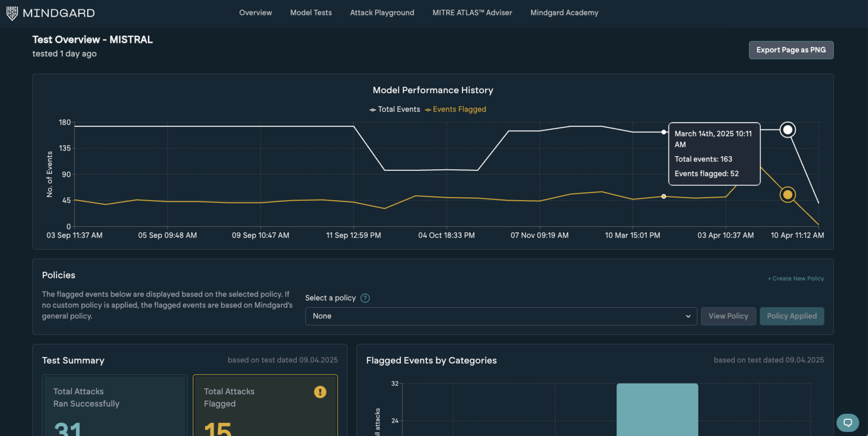
Task: Open the MITRE ATLAS Adviser page
Action: tap(472, 13)
